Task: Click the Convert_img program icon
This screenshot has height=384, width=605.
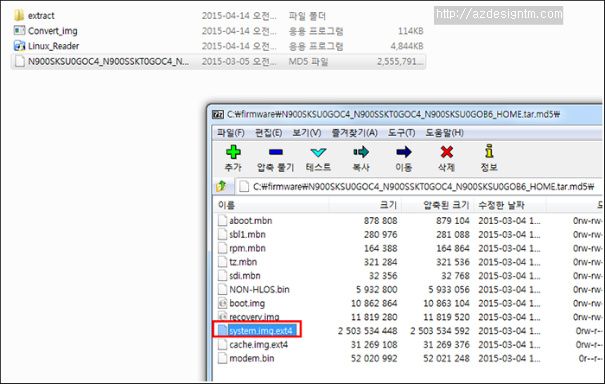Action: click(x=19, y=30)
